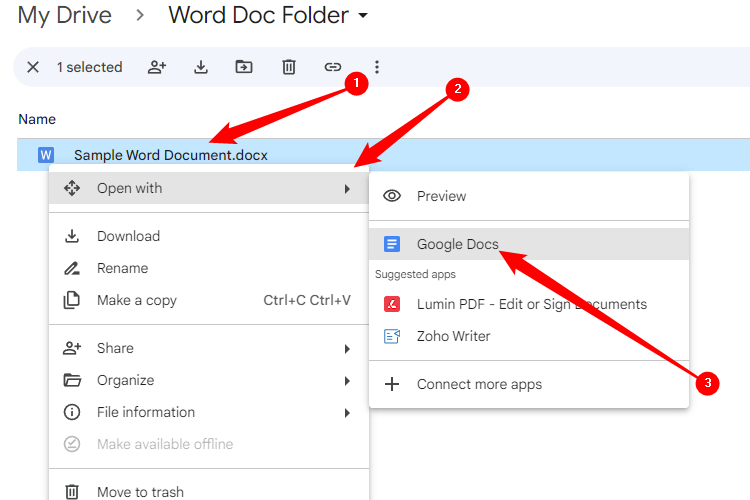The height and width of the screenshot is (500, 750).
Task: Select Preview in the Open with submenu
Action: [441, 196]
